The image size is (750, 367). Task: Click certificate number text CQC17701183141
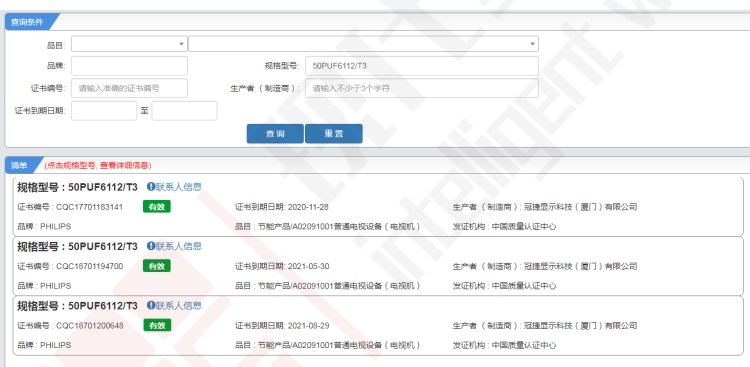89,207
